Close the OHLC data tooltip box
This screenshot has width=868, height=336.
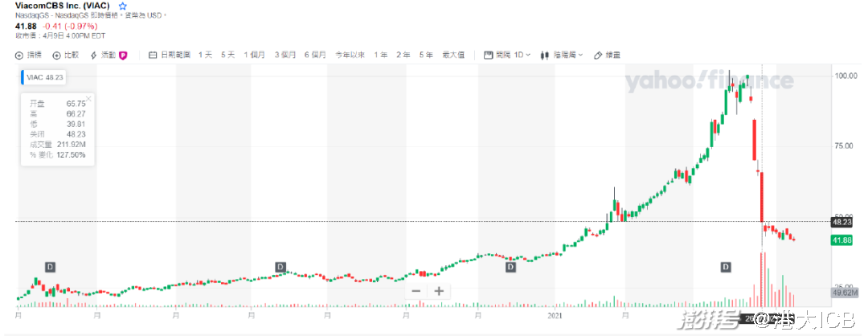coord(88,99)
